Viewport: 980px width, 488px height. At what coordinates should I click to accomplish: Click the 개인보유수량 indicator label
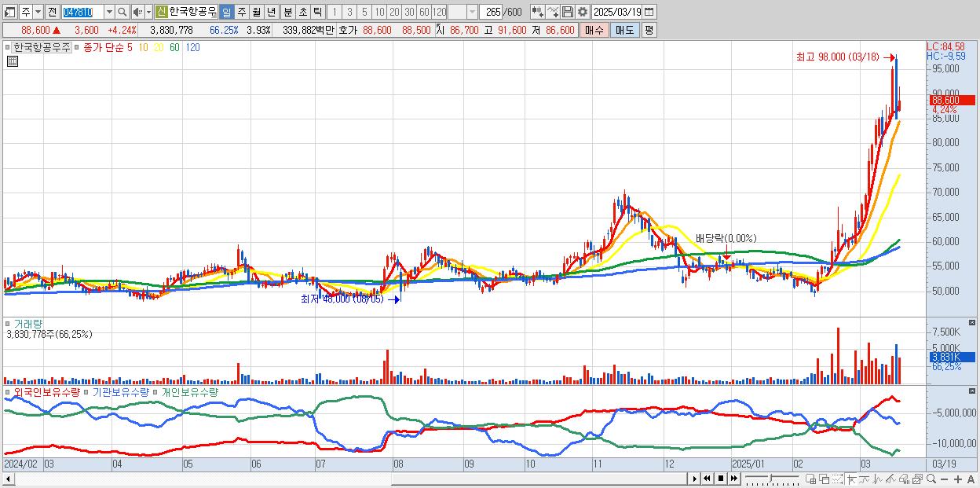pyautogui.click(x=190, y=391)
